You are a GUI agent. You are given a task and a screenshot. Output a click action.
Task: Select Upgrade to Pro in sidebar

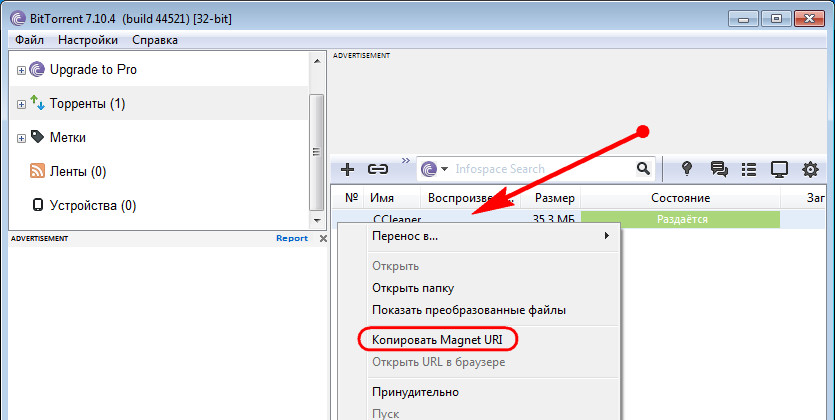tap(93, 70)
